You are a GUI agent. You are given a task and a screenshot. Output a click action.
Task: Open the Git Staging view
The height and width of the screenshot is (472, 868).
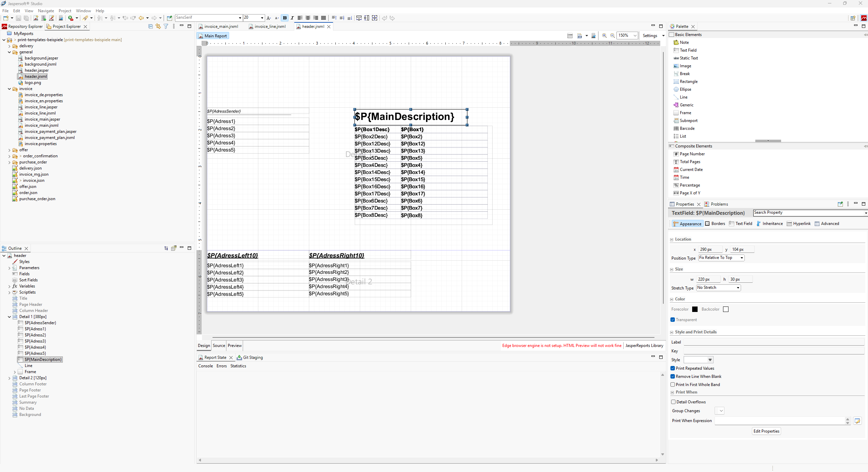250,357
